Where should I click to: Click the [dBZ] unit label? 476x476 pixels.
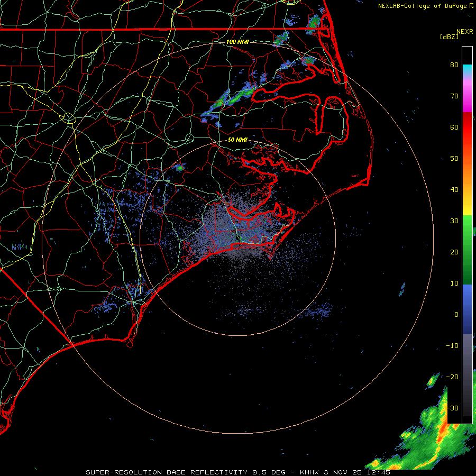(x=449, y=36)
